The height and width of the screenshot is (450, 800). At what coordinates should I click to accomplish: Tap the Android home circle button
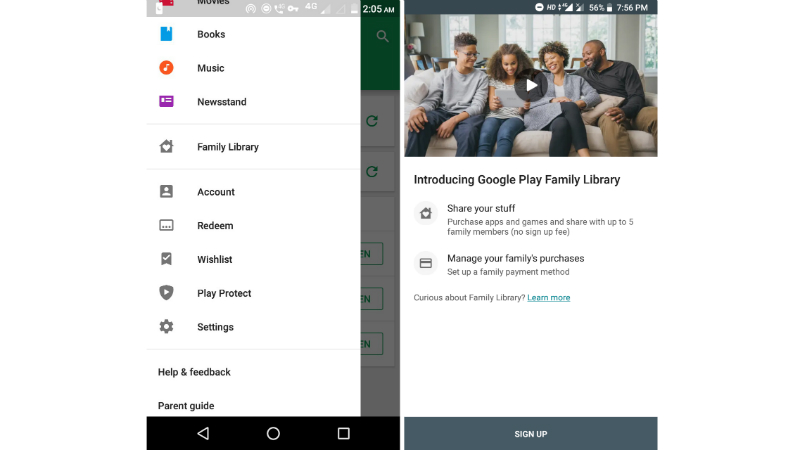(273, 433)
